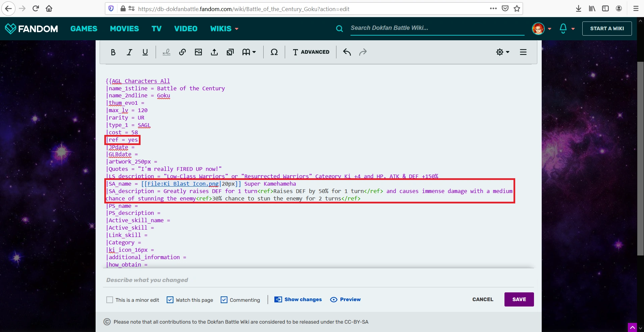Open the browser hamburger menu
Image resolution: width=644 pixels, height=332 pixels.
coord(636,9)
